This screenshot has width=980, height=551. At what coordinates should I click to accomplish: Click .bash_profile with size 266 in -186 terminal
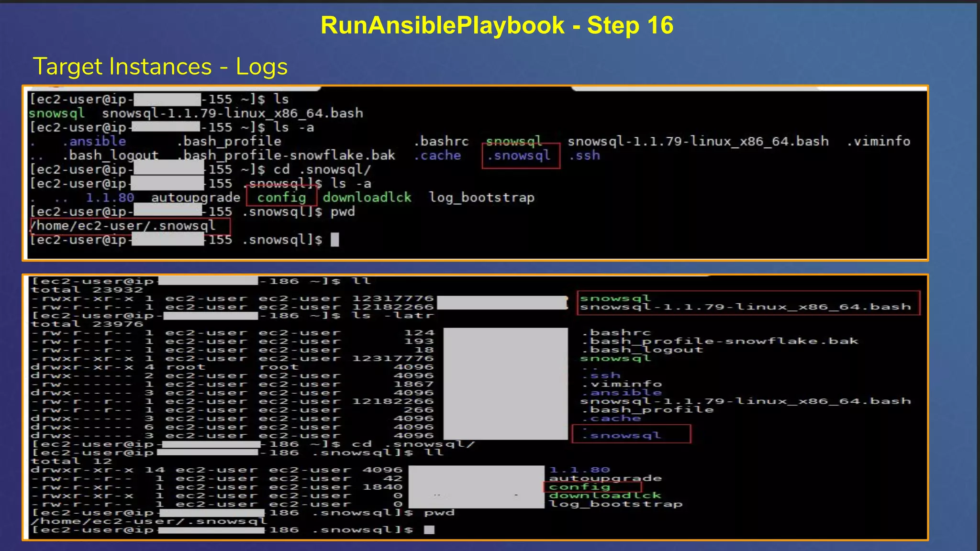647,410
